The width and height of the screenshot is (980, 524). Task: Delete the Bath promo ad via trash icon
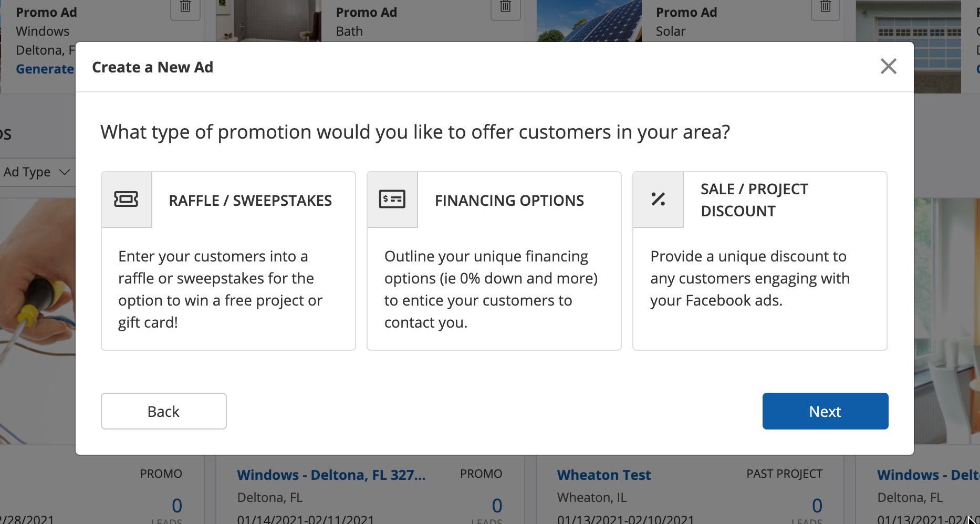tap(505, 7)
